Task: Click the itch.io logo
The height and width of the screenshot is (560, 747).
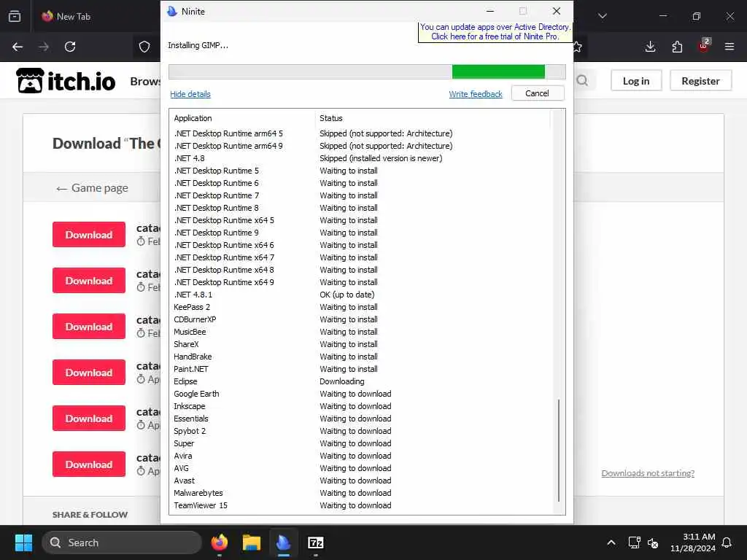Action: coord(66,80)
